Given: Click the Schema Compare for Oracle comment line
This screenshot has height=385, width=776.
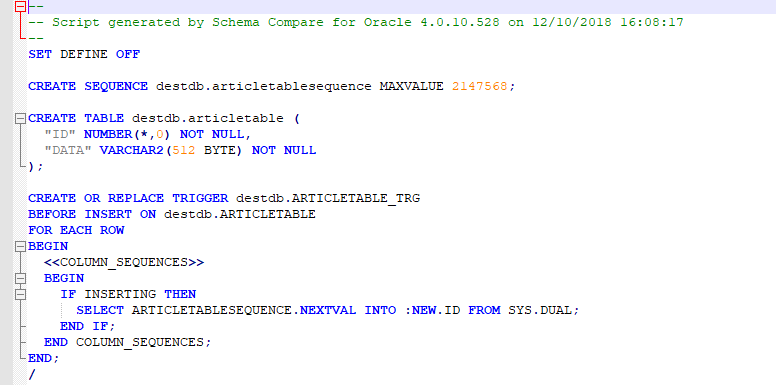Looking at the screenshot, I should point(356,22).
